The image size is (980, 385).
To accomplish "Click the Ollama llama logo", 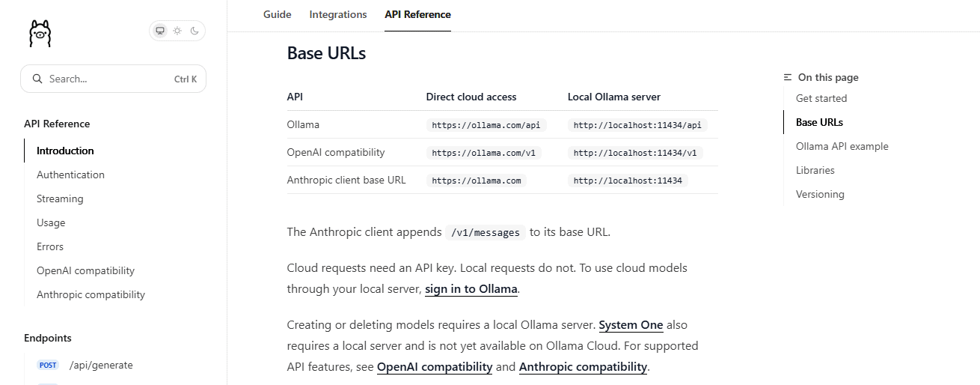I will pyautogui.click(x=40, y=33).
